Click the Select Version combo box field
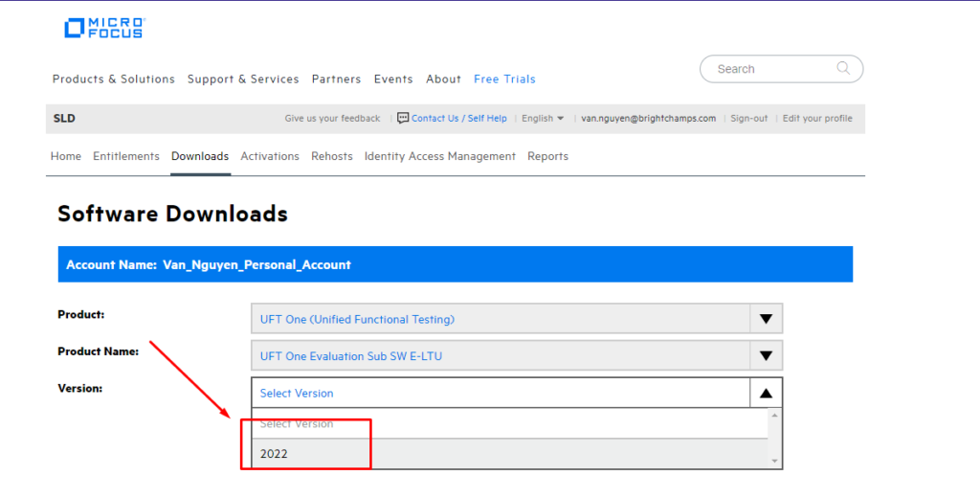This screenshot has height=498, width=980. [516, 393]
